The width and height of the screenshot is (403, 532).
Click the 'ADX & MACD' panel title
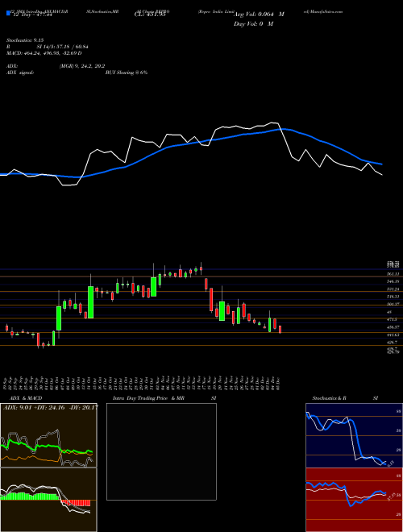tap(26, 398)
